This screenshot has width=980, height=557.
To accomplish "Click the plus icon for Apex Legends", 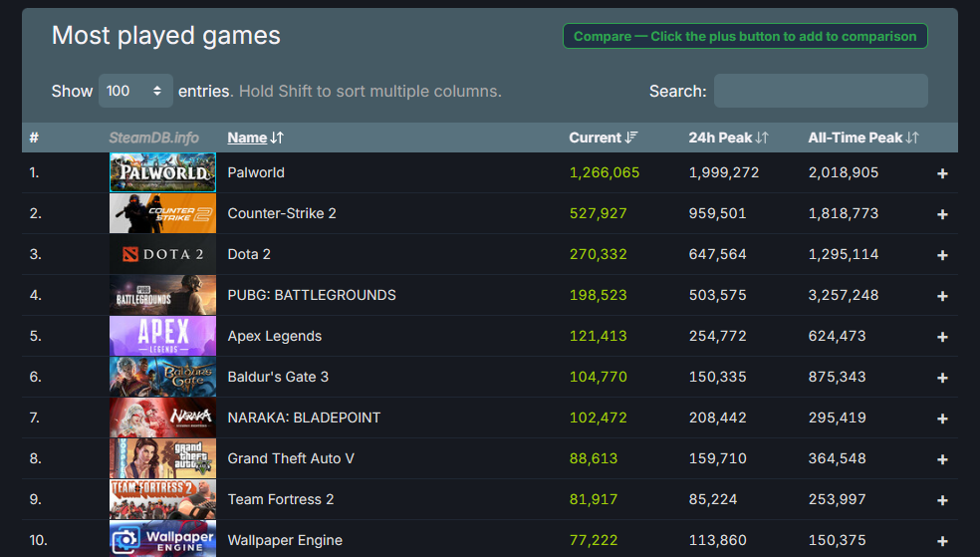I will (942, 337).
